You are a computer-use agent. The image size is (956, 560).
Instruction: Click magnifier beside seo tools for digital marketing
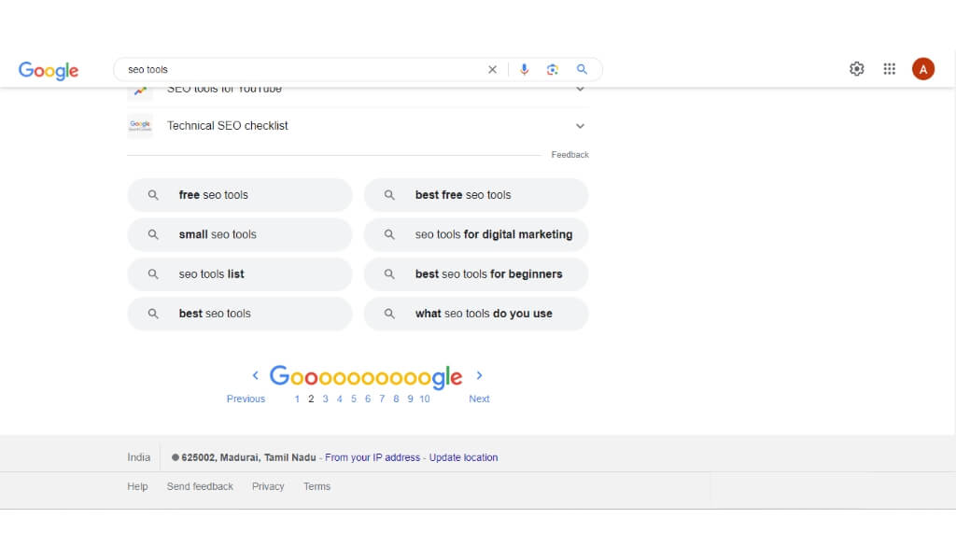click(389, 234)
